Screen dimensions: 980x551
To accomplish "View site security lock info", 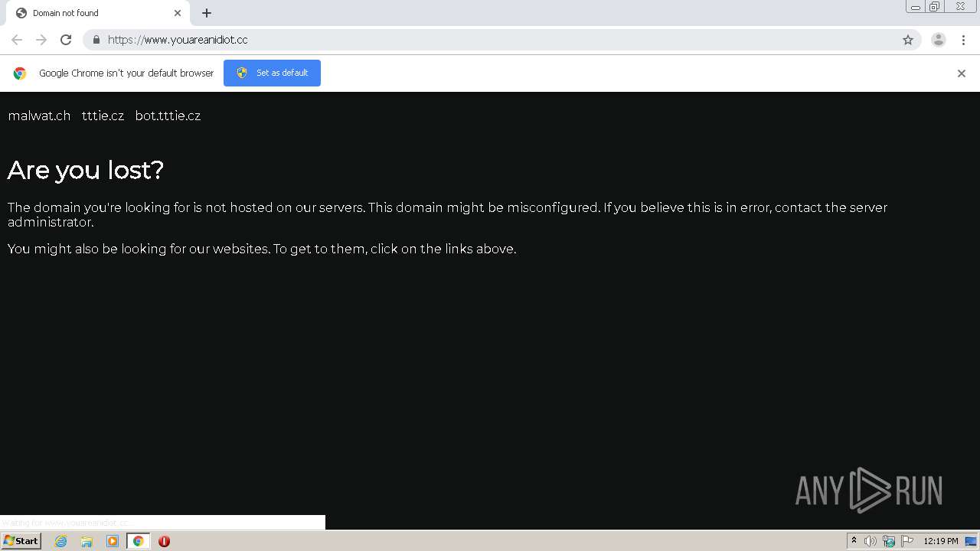I will pyautogui.click(x=96, y=40).
